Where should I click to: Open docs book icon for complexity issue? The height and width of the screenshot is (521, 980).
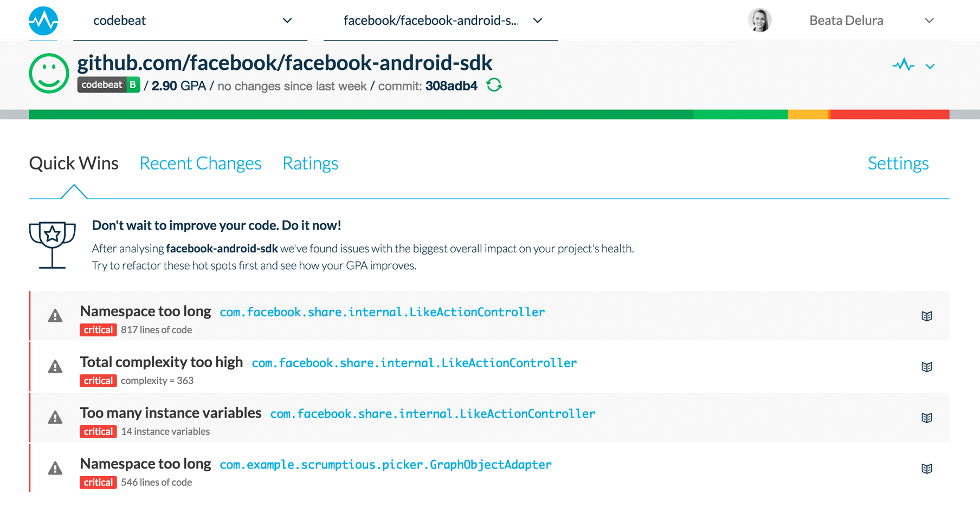click(927, 367)
